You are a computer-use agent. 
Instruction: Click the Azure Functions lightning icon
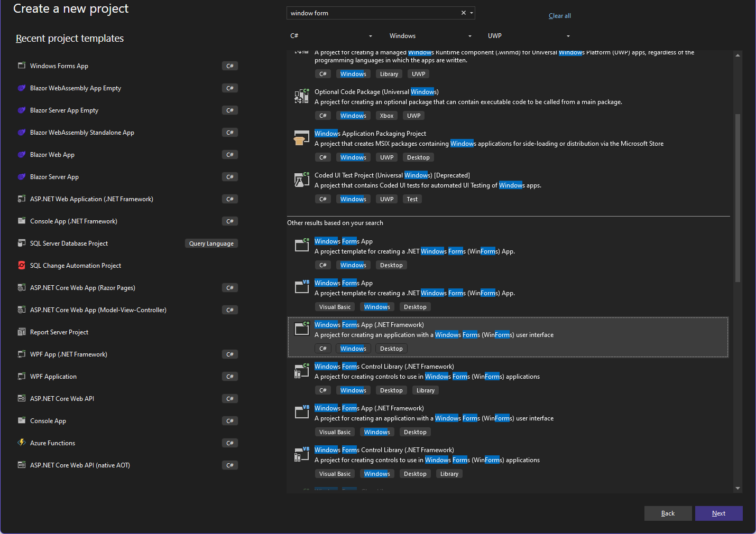pyautogui.click(x=22, y=443)
